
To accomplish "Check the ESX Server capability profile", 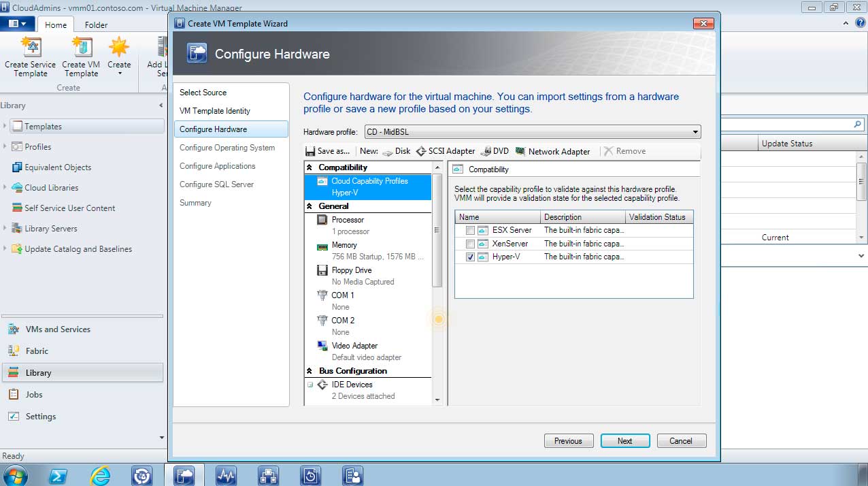I will tap(470, 230).
